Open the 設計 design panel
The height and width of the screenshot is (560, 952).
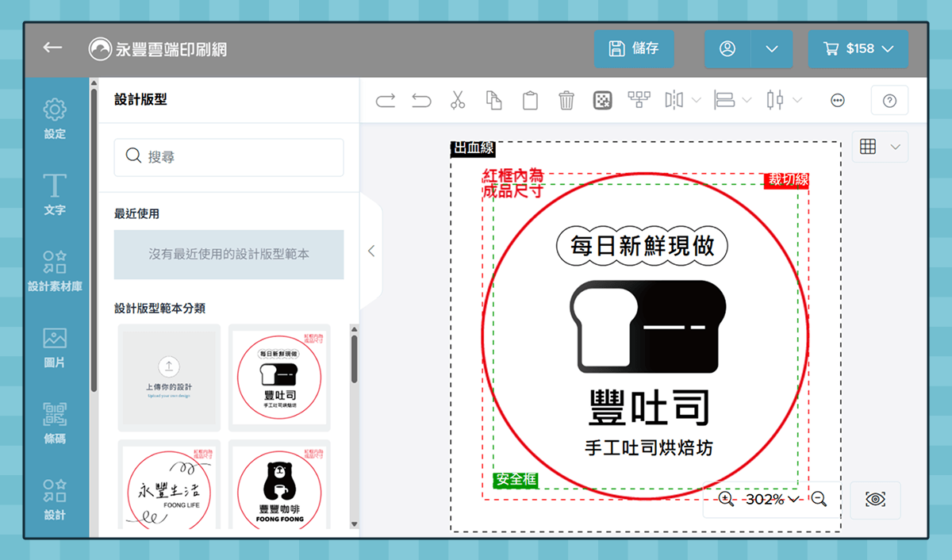(x=55, y=498)
